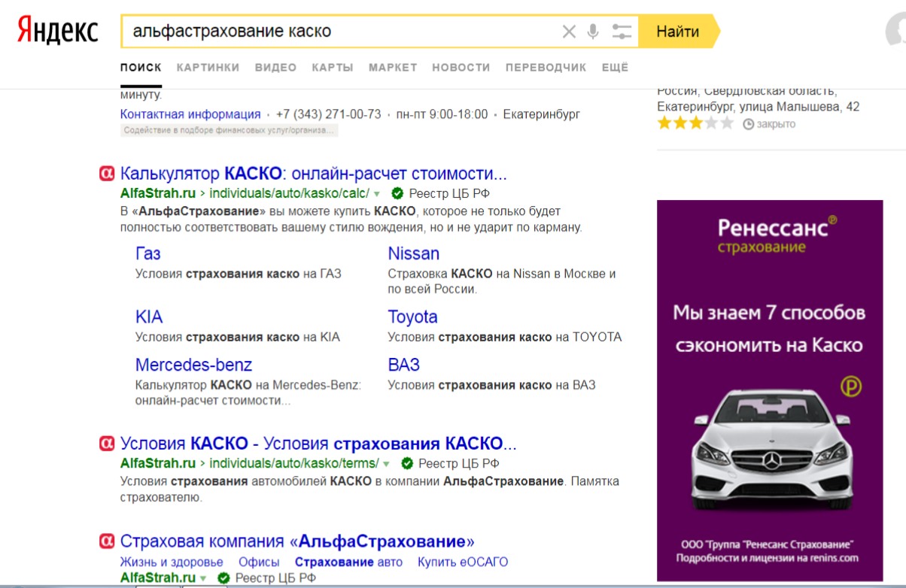Expand dropdown arrow after kasko/calc URL
The width and height of the screenshot is (906, 588).
tap(377, 194)
